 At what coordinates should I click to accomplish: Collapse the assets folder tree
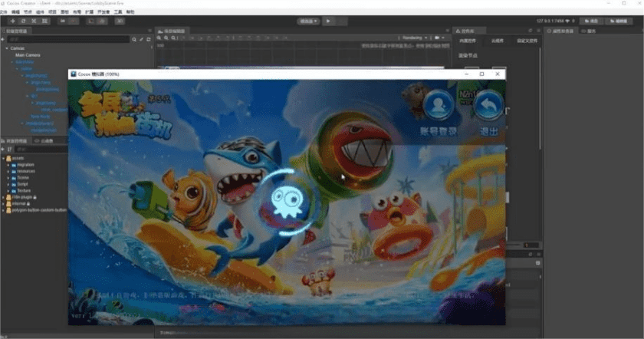[4, 157]
